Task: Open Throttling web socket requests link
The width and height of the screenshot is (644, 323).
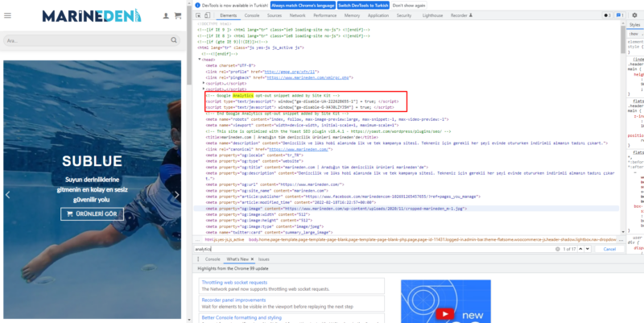Action: (x=234, y=283)
